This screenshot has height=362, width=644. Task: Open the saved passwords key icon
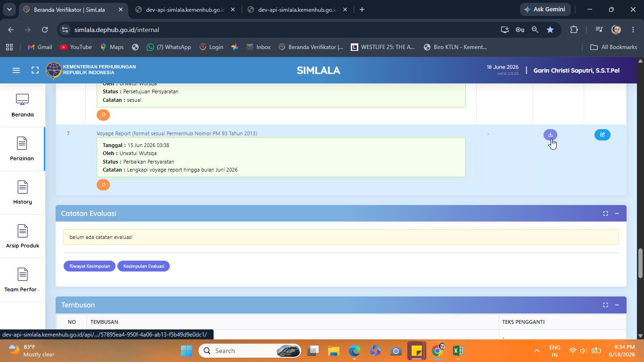point(520,30)
